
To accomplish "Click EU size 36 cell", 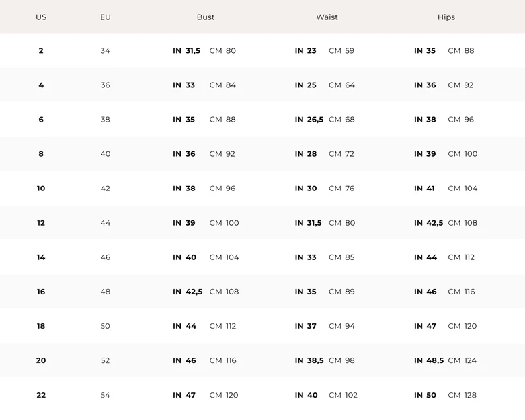I will click(x=106, y=85).
